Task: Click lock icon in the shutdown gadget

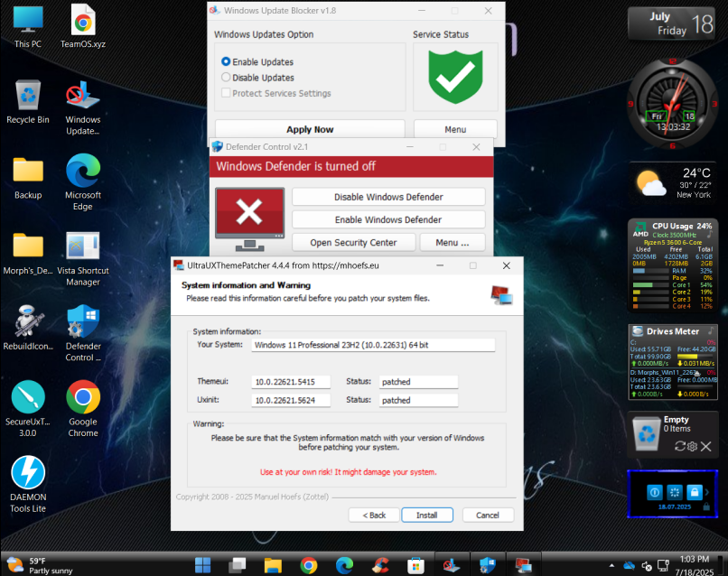Action: 694,492
